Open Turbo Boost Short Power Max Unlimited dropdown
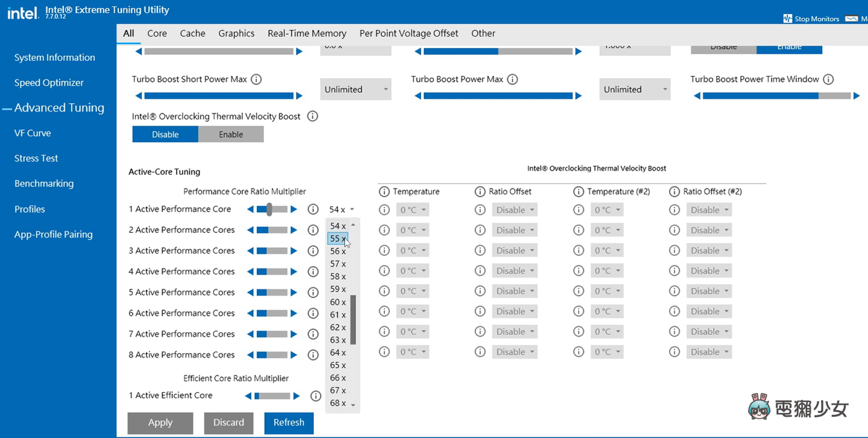The image size is (868, 438). click(x=356, y=89)
